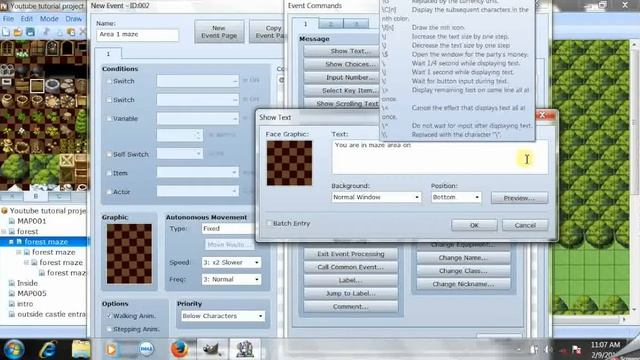Viewport: 640px width, 360px height.
Task: Open Windows Explorer folder in taskbar
Action: click(81, 349)
